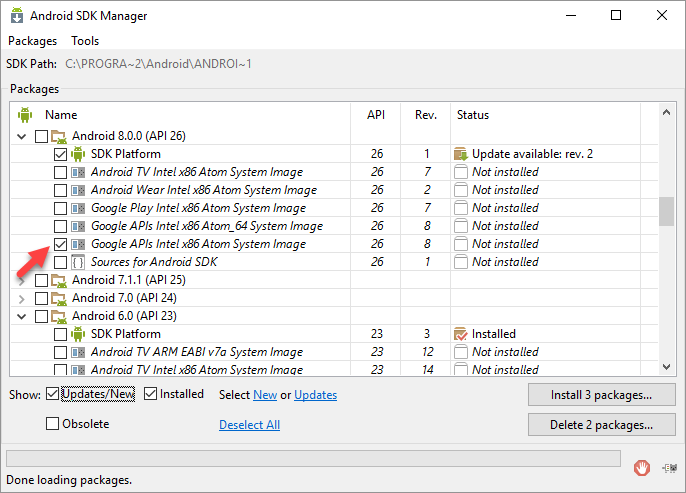
Task: Check the Android 7.0 (API 24) checkbox
Action: (41, 298)
